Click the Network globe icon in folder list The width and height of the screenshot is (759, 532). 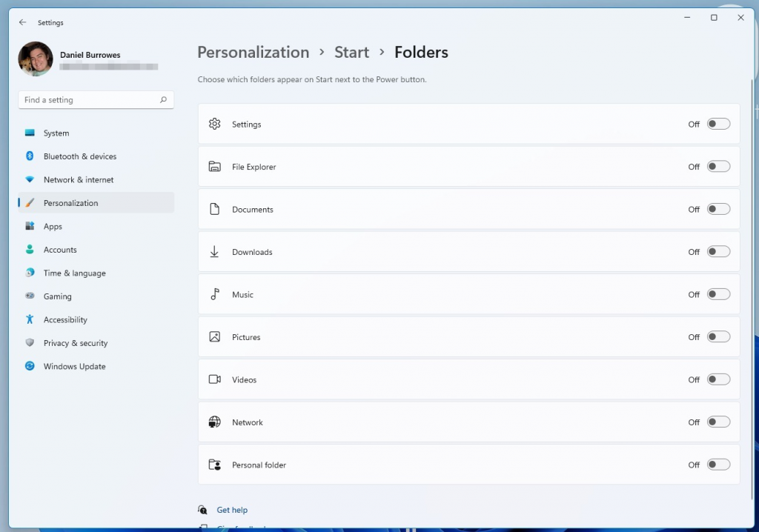(214, 422)
